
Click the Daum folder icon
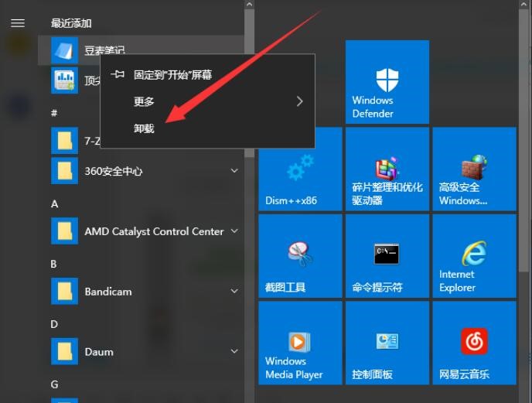pyautogui.click(x=64, y=351)
